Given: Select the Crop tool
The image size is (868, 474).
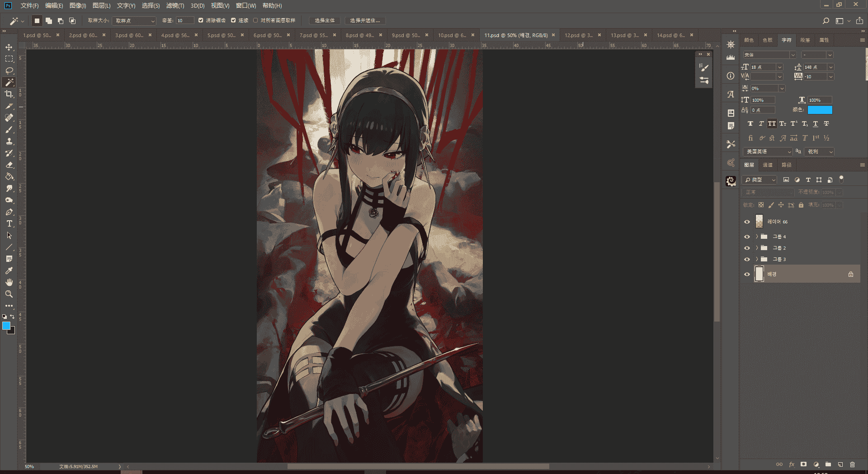Looking at the screenshot, I should pyautogui.click(x=9, y=94).
